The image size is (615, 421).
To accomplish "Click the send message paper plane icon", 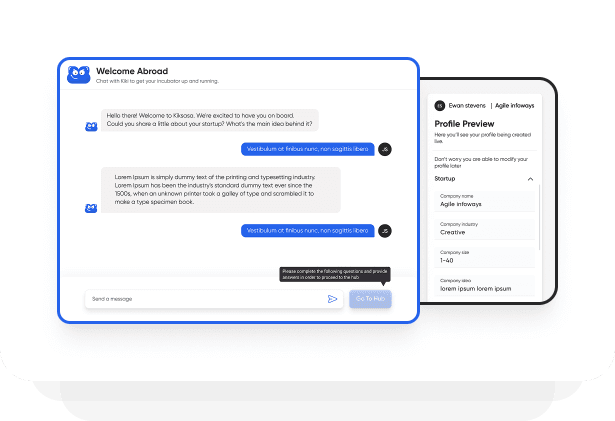I will [332, 299].
